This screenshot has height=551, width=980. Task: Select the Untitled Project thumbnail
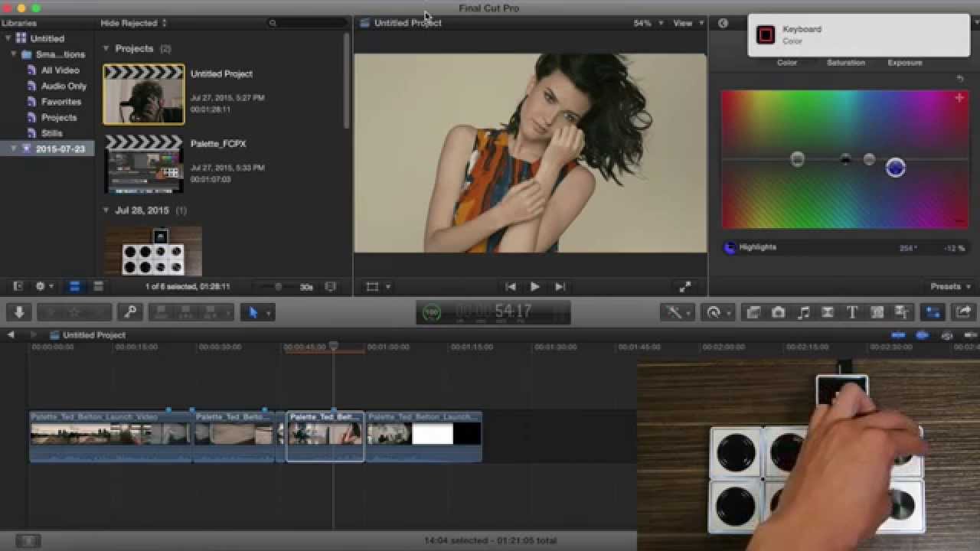click(x=144, y=94)
